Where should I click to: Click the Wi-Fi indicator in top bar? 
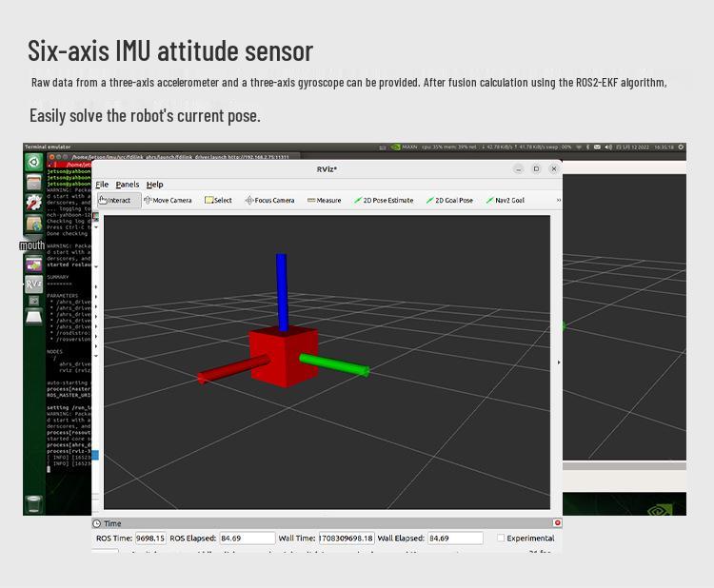(579, 147)
